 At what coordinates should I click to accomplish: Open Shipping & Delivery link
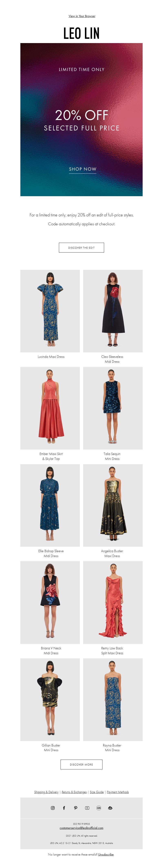(46, 792)
